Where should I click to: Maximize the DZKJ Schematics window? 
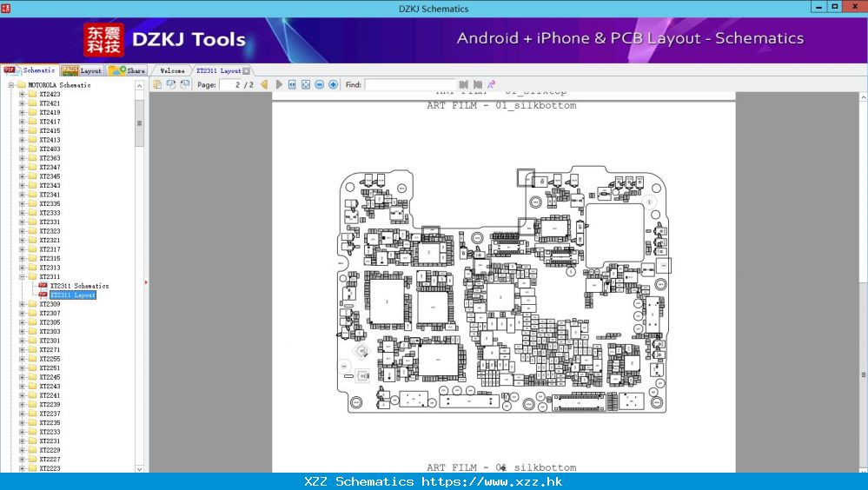point(834,6)
